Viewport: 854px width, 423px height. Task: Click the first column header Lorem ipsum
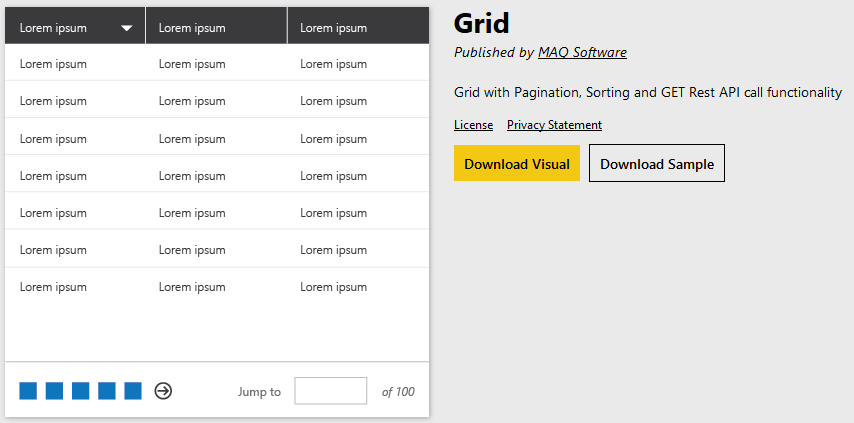53,28
